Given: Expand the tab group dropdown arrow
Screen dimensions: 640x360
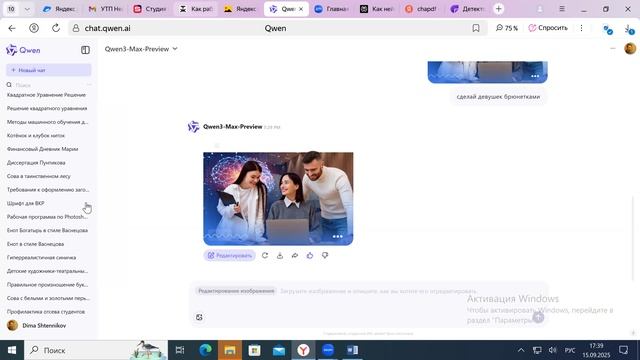Looking at the screenshot, I should (27, 9).
